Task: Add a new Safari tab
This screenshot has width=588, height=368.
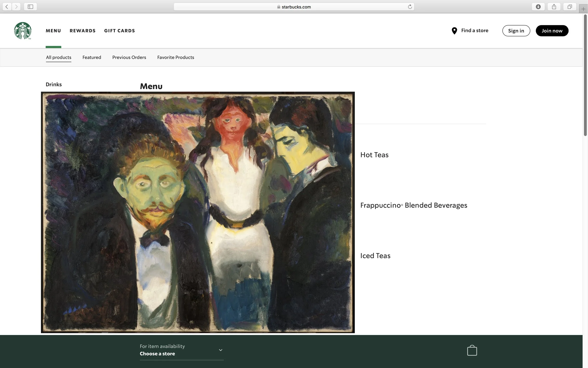Action: tap(583, 9)
